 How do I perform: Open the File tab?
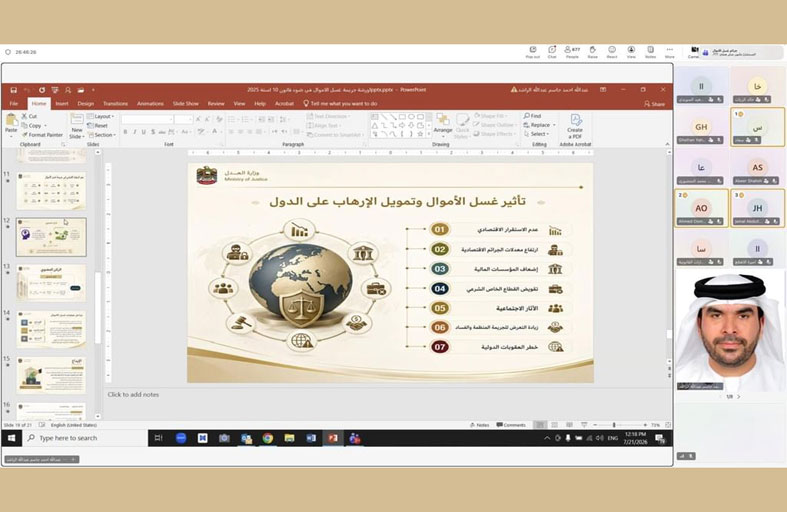(14, 104)
